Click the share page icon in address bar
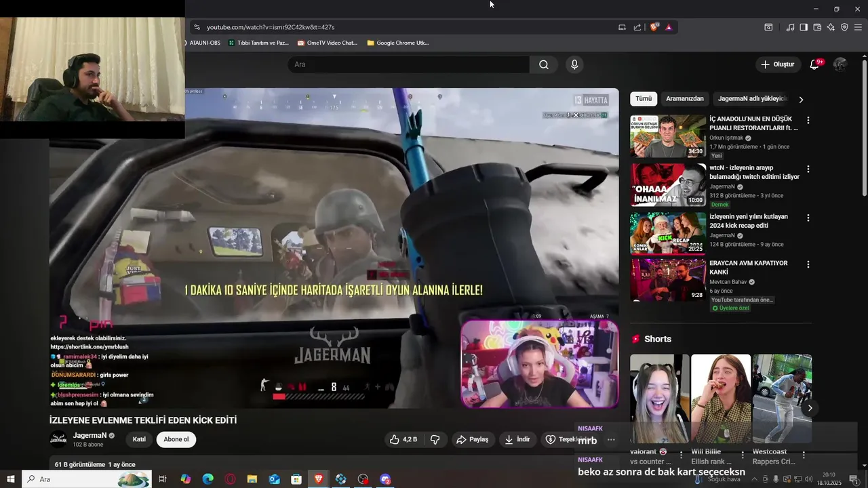This screenshot has width=868, height=488. 637,27
